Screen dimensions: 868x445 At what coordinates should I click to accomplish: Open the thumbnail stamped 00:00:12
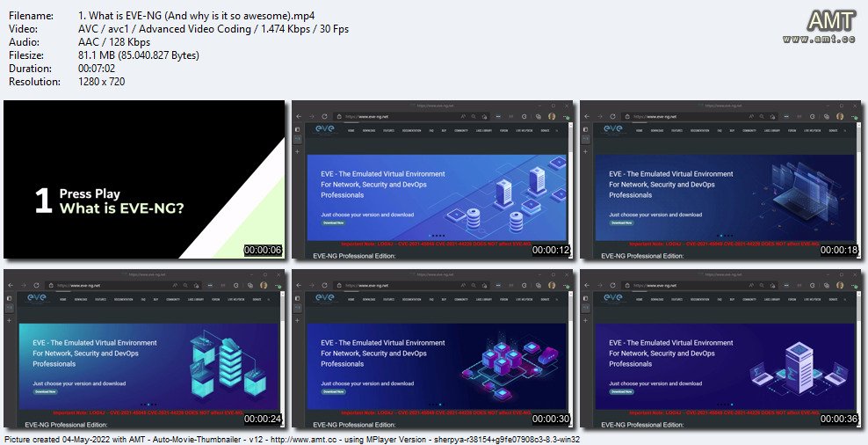point(432,179)
